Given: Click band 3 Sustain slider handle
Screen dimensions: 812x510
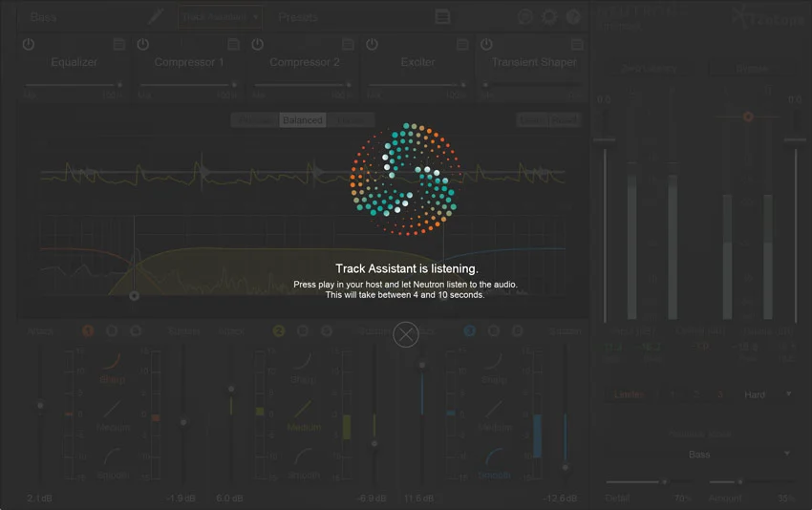Looking at the screenshot, I should 565,467.
